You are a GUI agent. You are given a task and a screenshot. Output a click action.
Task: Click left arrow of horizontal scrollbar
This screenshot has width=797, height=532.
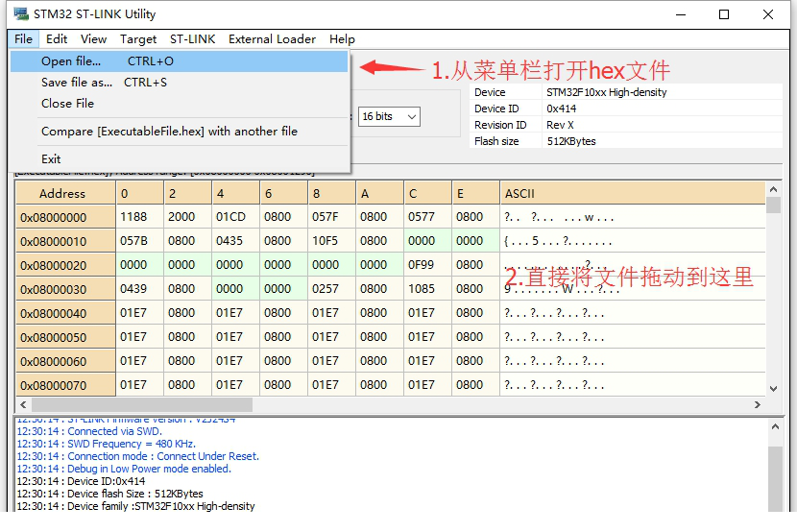click(x=23, y=404)
